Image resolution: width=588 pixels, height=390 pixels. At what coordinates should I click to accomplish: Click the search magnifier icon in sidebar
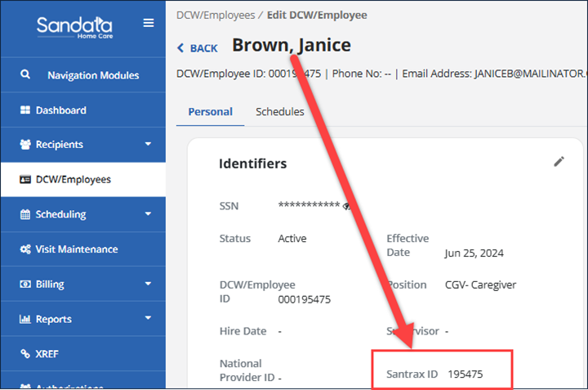coord(25,75)
